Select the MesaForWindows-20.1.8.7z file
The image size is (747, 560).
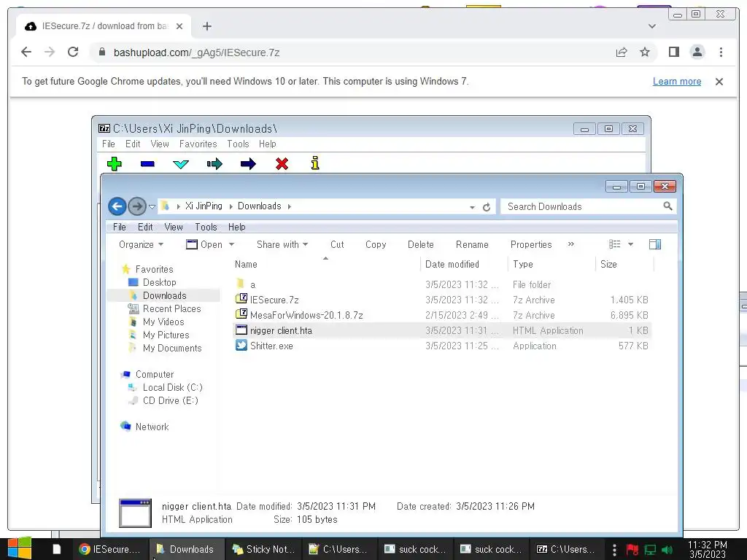pyautogui.click(x=306, y=315)
